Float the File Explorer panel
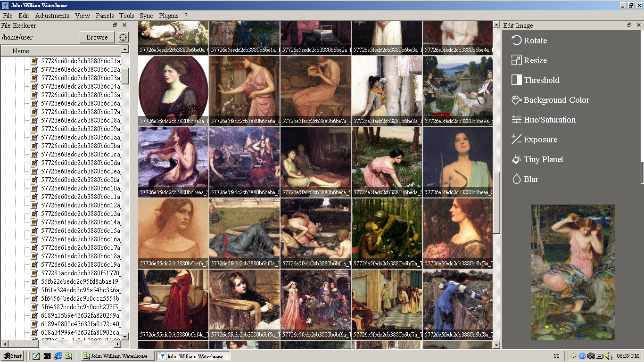Image resolution: width=644 pixels, height=362 pixels. [115, 25]
